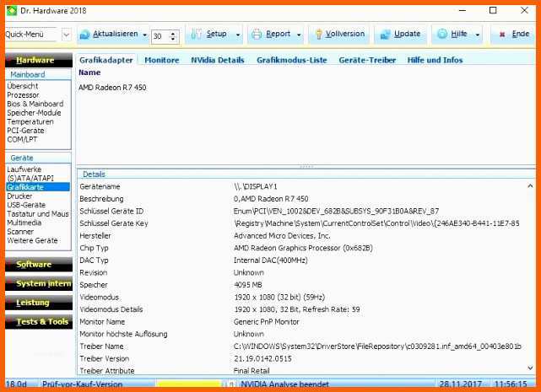Click the Name column header
The height and width of the screenshot is (392, 541).
point(89,72)
